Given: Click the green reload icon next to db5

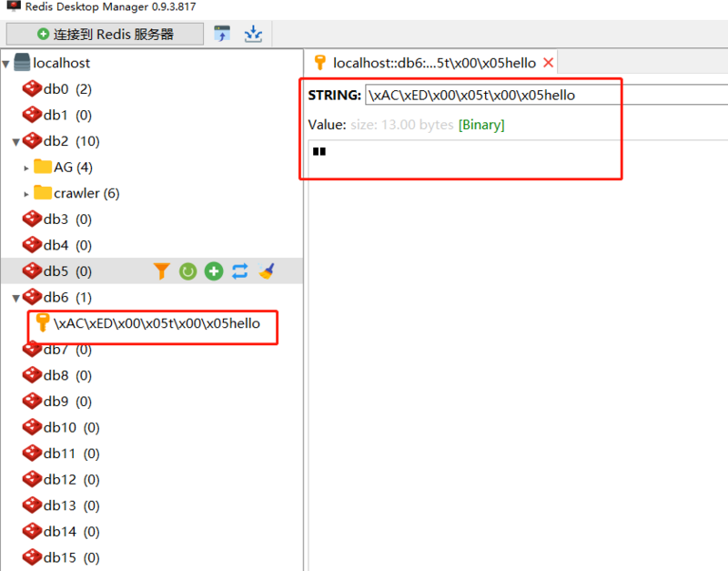Looking at the screenshot, I should point(187,270).
